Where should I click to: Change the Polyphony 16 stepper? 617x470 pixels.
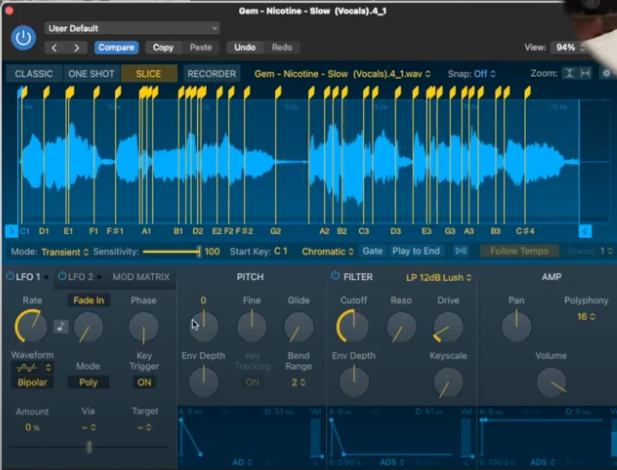click(x=586, y=316)
